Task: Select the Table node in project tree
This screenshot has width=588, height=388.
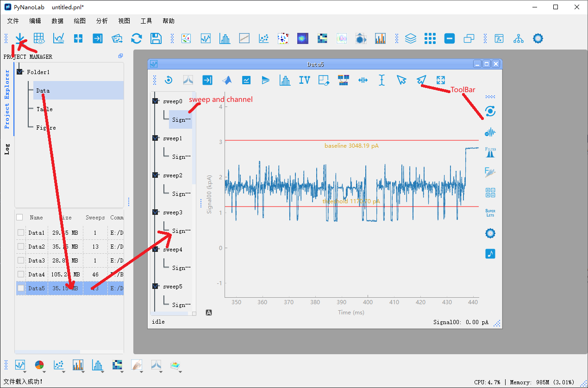Action: (x=44, y=109)
